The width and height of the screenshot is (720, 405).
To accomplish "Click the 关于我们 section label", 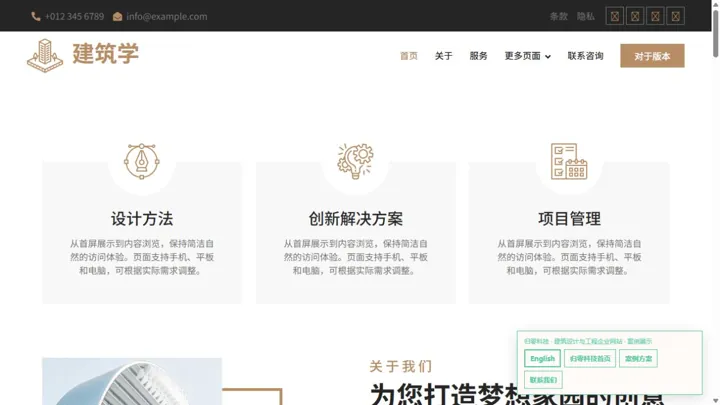I will pos(401,366).
